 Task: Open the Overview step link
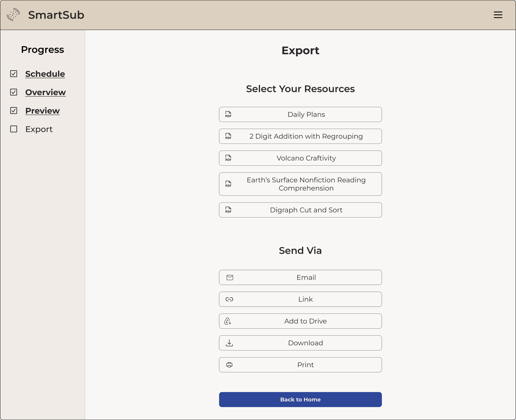[x=45, y=92]
